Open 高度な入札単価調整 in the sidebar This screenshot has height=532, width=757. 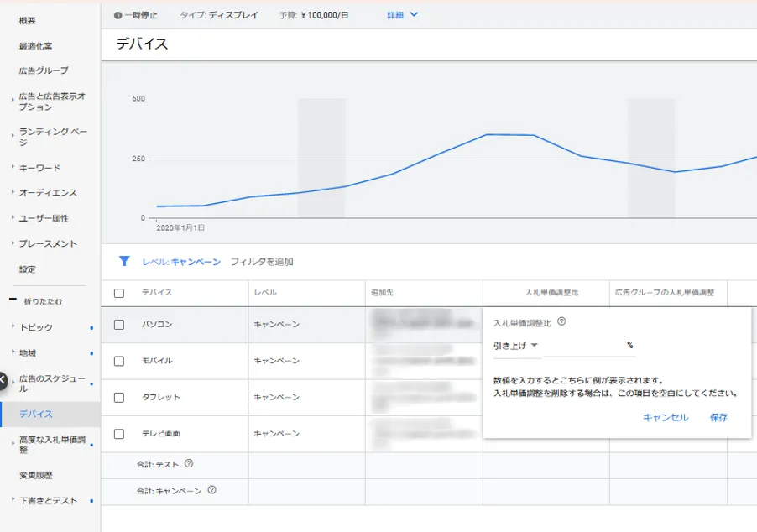pyautogui.click(x=52, y=445)
